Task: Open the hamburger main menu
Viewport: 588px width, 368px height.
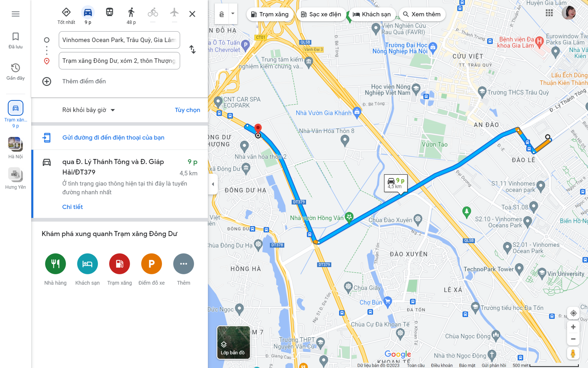Action: [16, 14]
